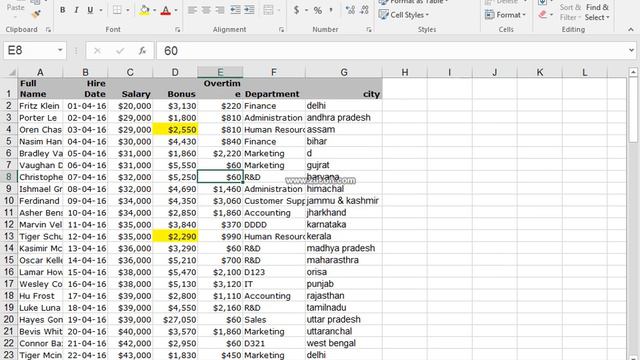The width and height of the screenshot is (640, 360).
Task: Apply red Font Color
Action: click(x=166, y=10)
